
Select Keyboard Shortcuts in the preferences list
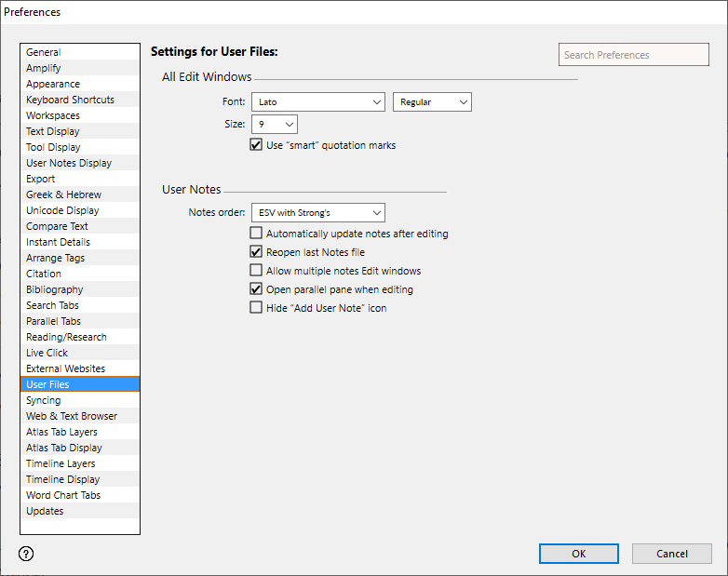pyautogui.click(x=71, y=100)
